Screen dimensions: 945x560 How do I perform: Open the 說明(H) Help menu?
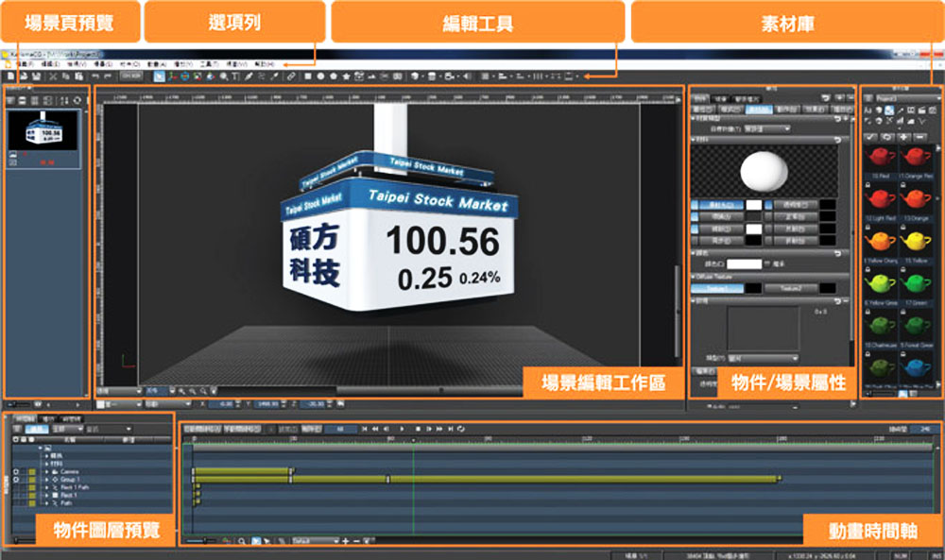pos(264,64)
